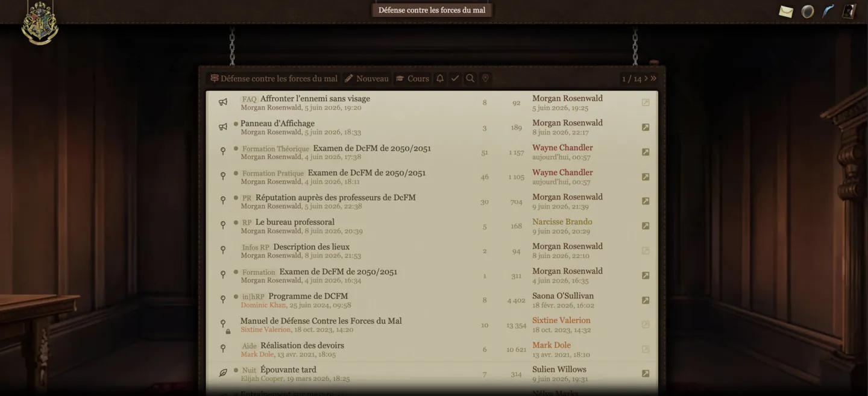Go to last post of Formation Pratique exam

(x=646, y=177)
